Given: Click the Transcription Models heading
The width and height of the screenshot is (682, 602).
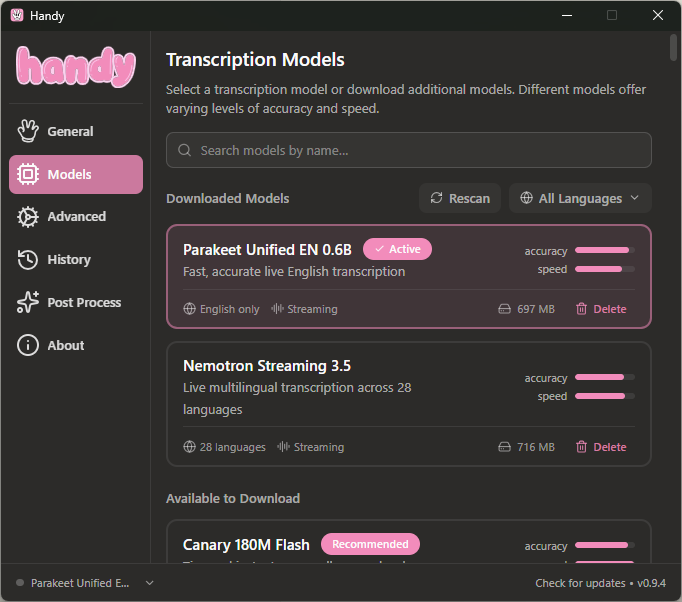Looking at the screenshot, I should (x=255, y=60).
